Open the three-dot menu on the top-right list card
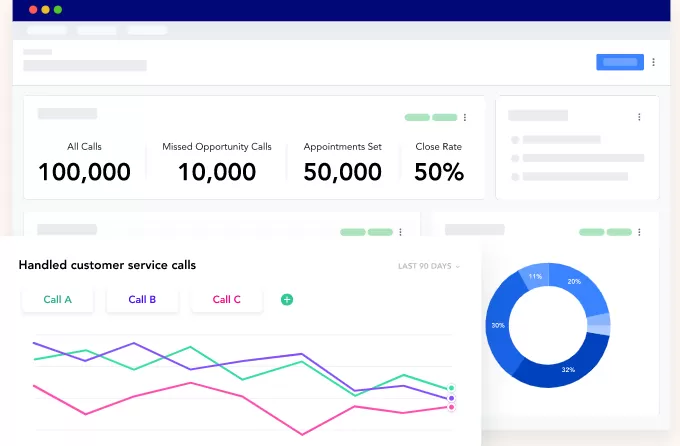 point(639,117)
